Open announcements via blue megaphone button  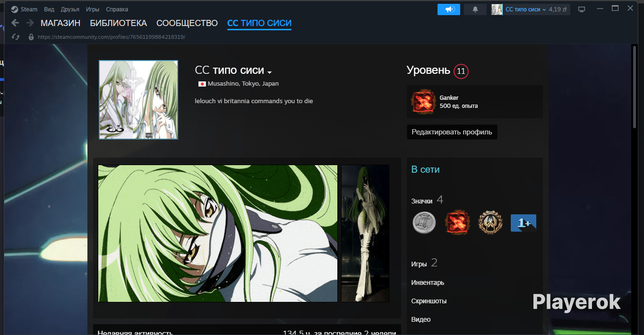point(449,9)
